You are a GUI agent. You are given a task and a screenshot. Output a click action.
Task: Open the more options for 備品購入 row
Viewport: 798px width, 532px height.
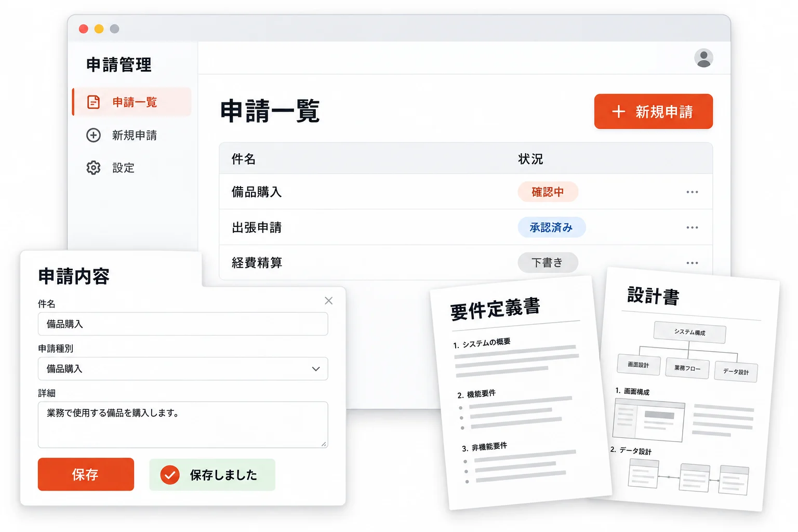tap(692, 192)
